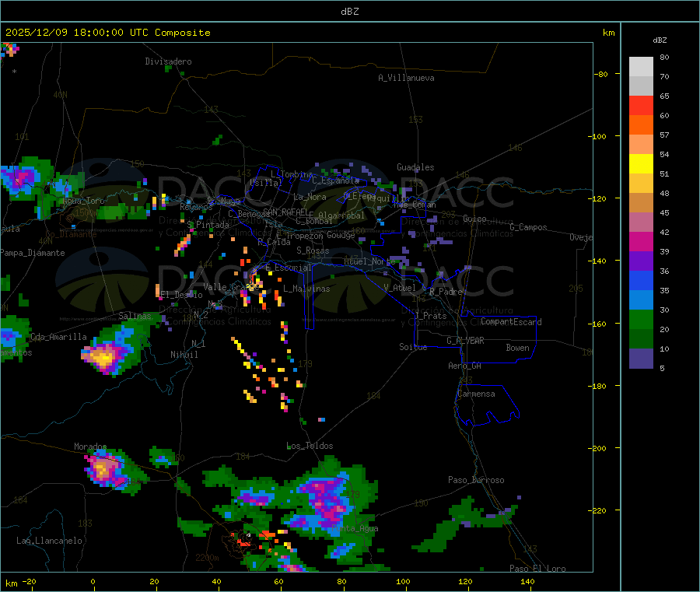
Task: Click the 'Goudge' label
Action: 341,235
